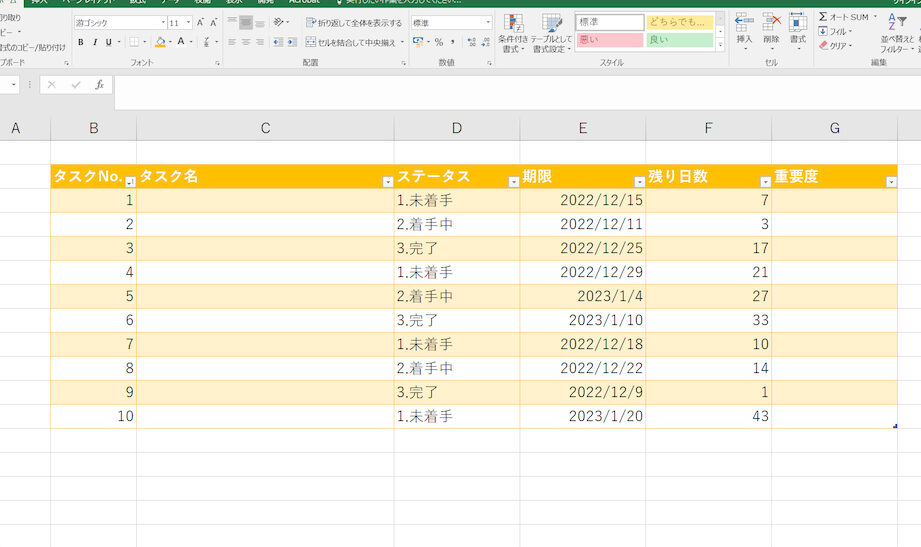Open the フォント dialog launcher
Screen dimensions: 921x547
pos(217,63)
